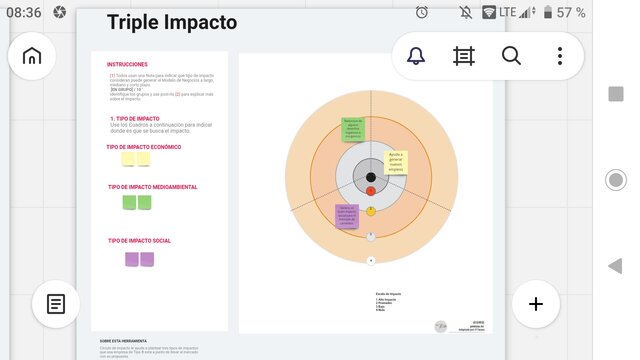Select the TIPO DE IMPACTO MEDIOAMBIENTAL label

pos(153,187)
